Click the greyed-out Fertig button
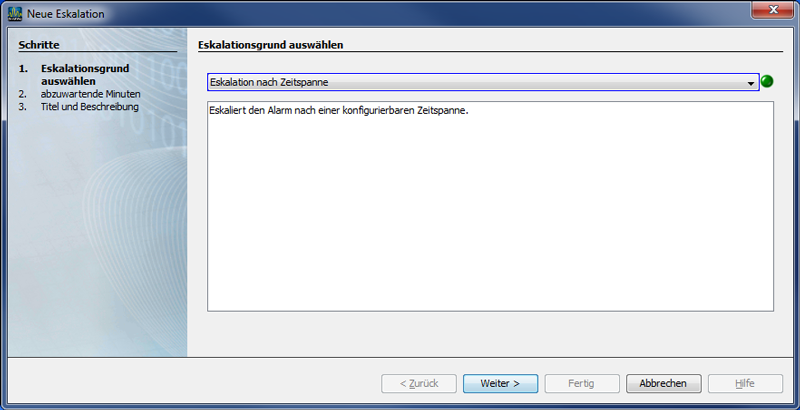The image size is (800, 410). (582, 383)
